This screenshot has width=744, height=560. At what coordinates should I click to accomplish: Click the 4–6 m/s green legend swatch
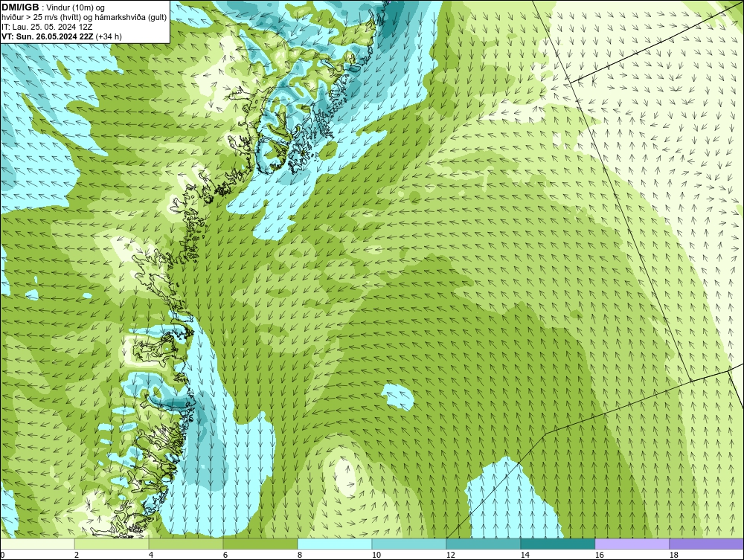coord(186,544)
